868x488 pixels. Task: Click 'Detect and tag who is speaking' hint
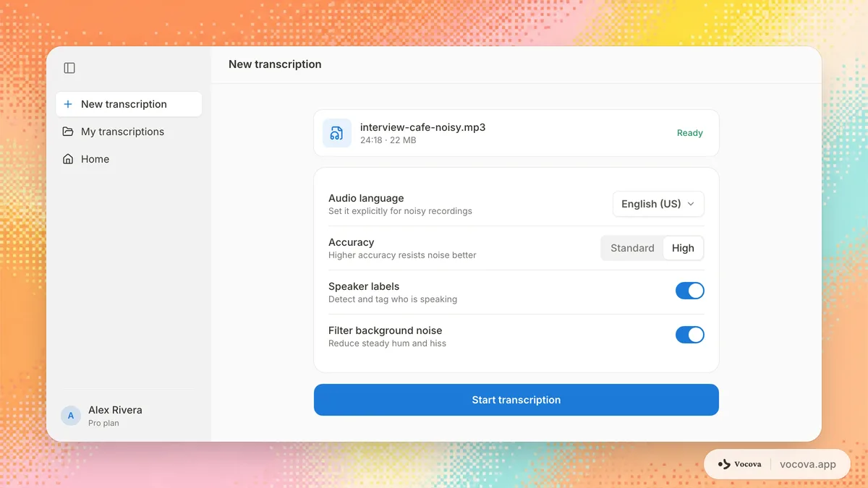[x=393, y=299]
